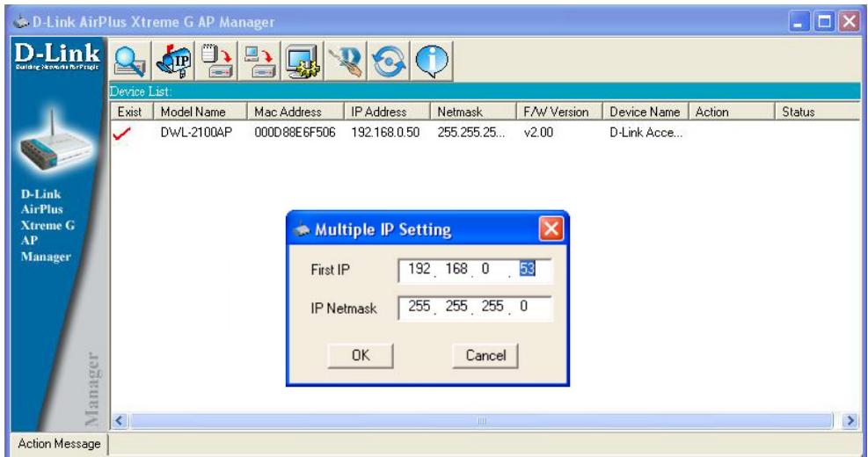Launch the Setup Wizard wand icon
Viewport: 868px width, 457px height.
[x=346, y=61]
